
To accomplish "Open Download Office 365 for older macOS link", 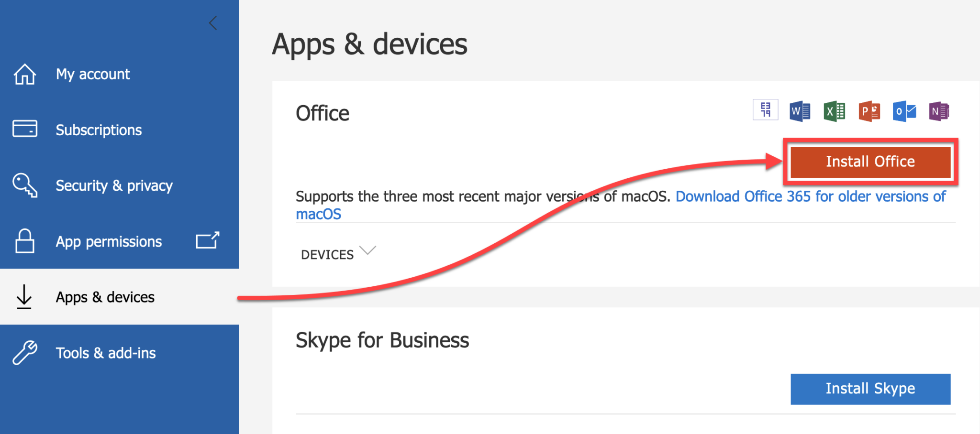I will (x=810, y=196).
